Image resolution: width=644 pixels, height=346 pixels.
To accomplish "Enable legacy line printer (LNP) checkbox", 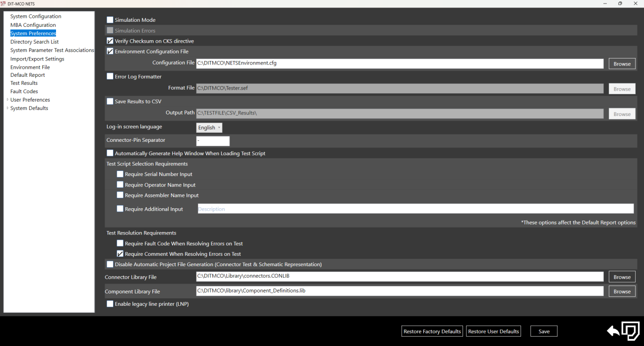I will coord(110,303).
